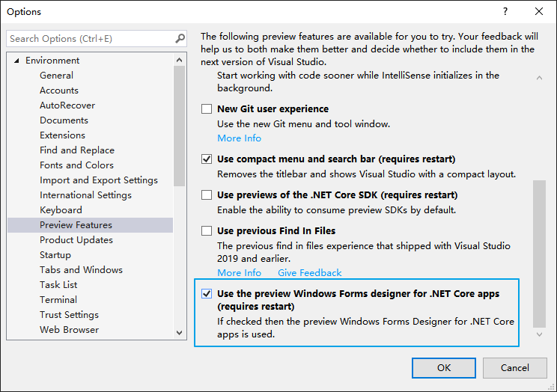Image resolution: width=557 pixels, height=392 pixels.
Task: Open More Info link under New Git
Action: click(x=239, y=138)
